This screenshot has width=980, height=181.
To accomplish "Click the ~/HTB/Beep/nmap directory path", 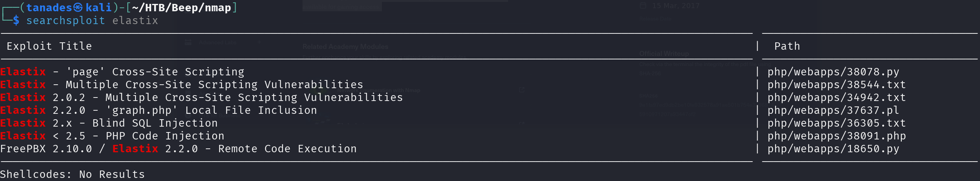I will (x=181, y=7).
